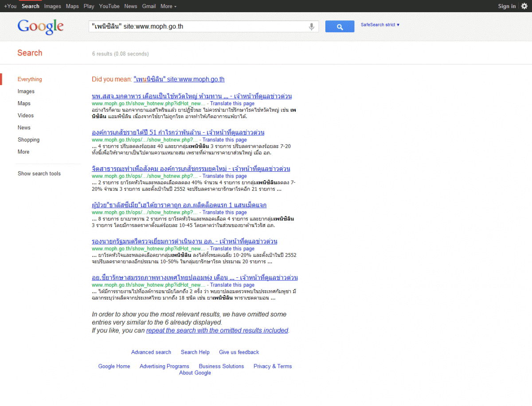Viewport: 532px width, 406px height.
Task: Expand More in the left sidebar
Action: pos(23,152)
